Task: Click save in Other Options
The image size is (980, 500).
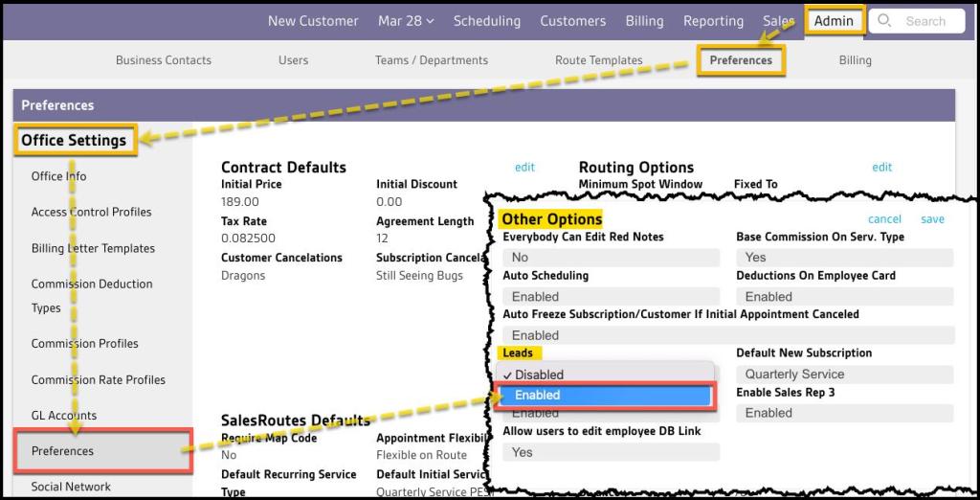Action: (932, 219)
